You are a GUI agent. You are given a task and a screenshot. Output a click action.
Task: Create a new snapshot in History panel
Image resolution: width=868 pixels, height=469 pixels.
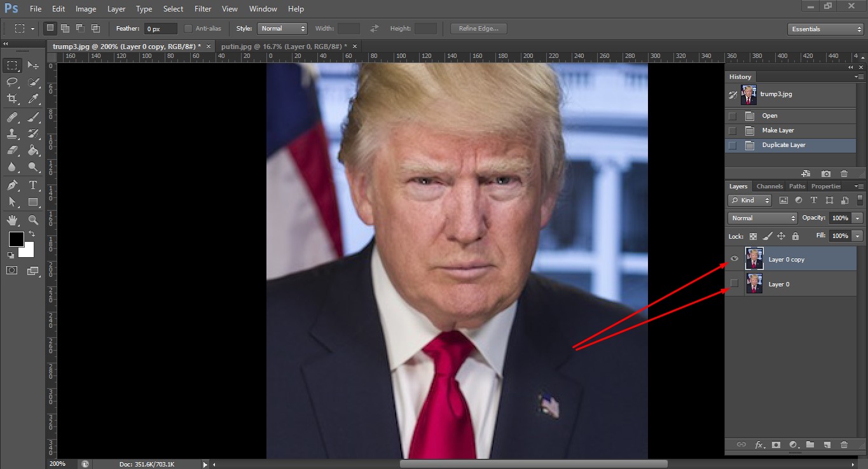point(825,173)
